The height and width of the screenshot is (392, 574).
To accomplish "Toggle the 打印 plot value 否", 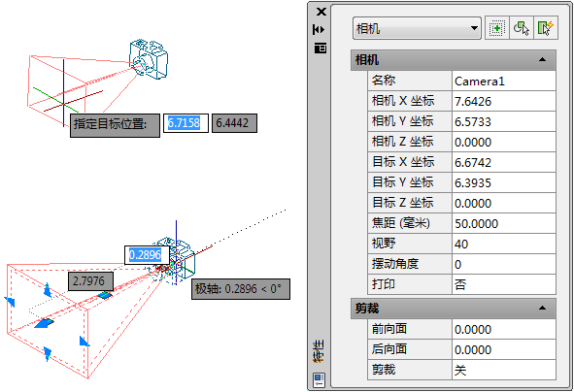I will [504, 284].
